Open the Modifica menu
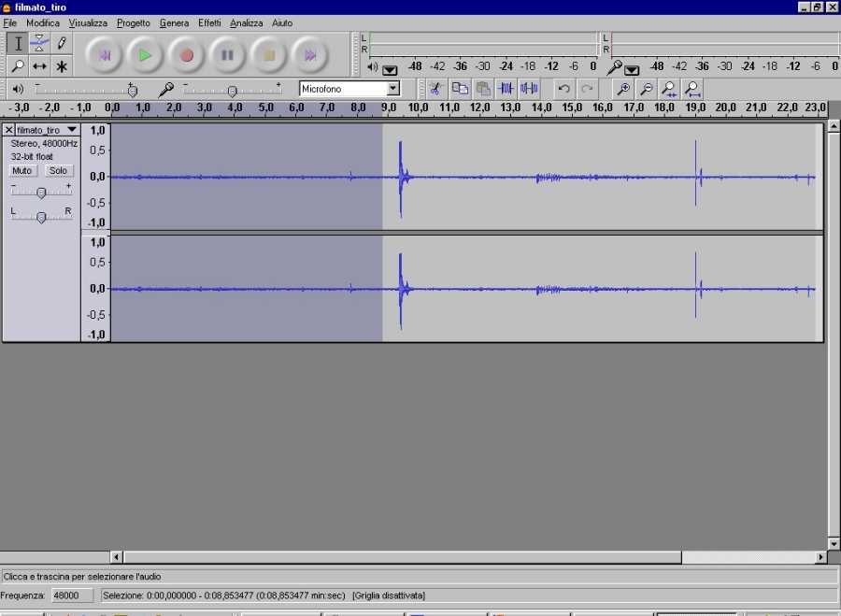Viewport: 841px width, 616px height. pyautogui.click(x=43, y=23)
